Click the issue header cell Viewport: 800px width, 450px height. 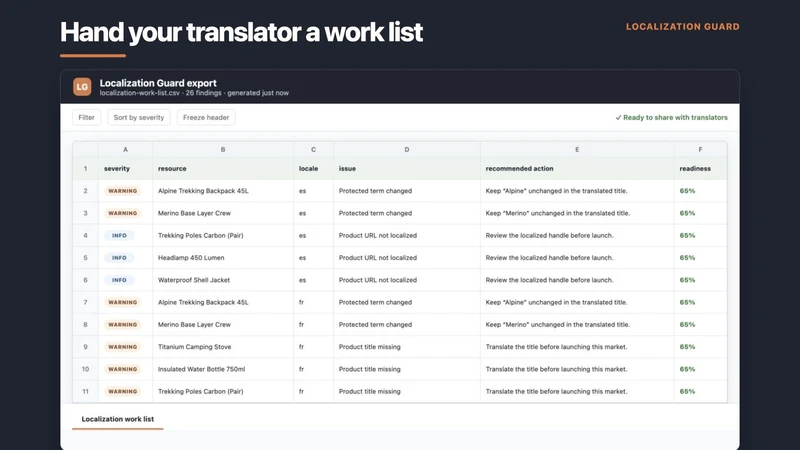pyautogui.click(x=407, y=168)
